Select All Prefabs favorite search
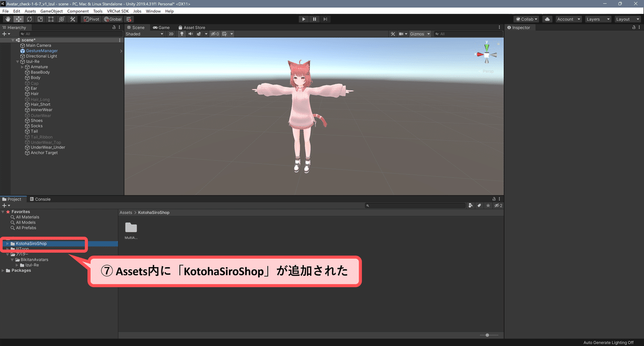Screen dimensions: 644x346 26,228
